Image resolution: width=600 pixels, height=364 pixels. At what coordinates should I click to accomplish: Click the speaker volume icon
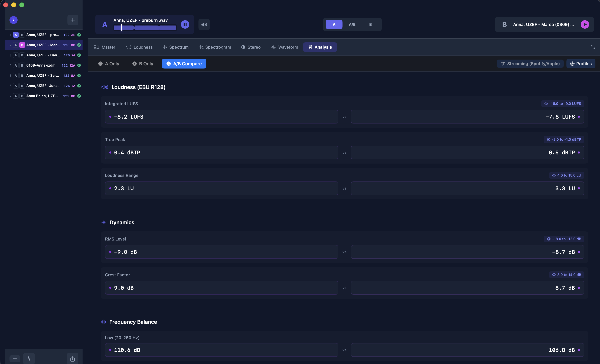(204, 24)
